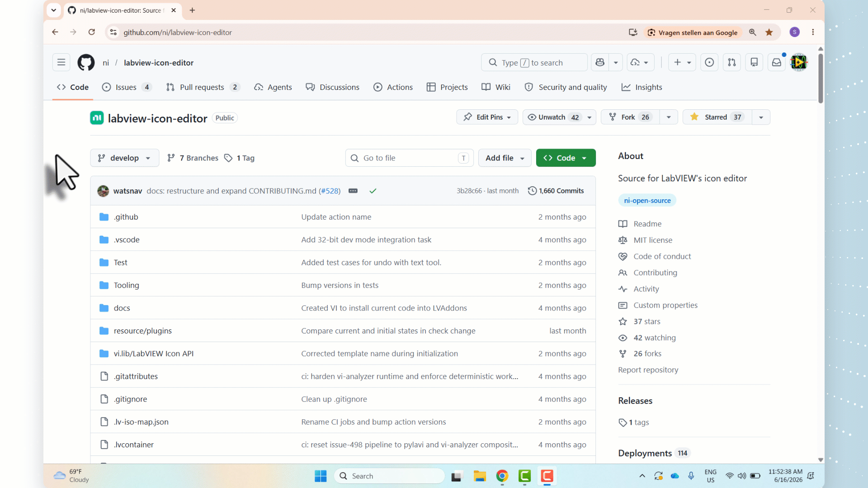Toggle Starred button for repository
The width and height of the screenshot is (868, 488).
(x=717, y=117)
